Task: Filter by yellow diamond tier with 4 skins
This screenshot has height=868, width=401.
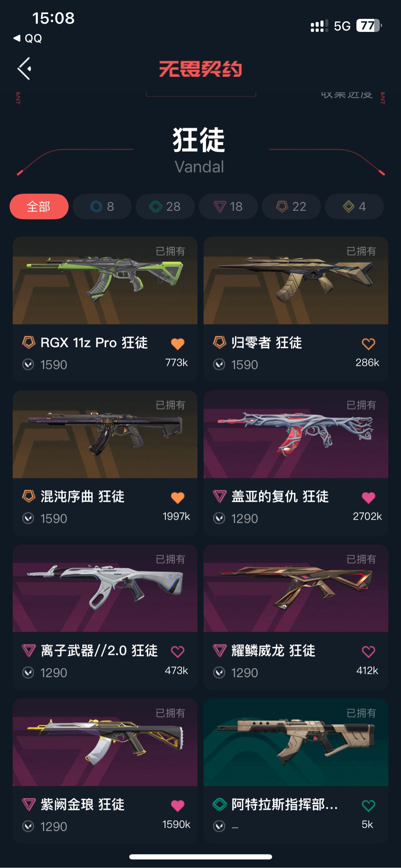Action: (x=355, y=206)
